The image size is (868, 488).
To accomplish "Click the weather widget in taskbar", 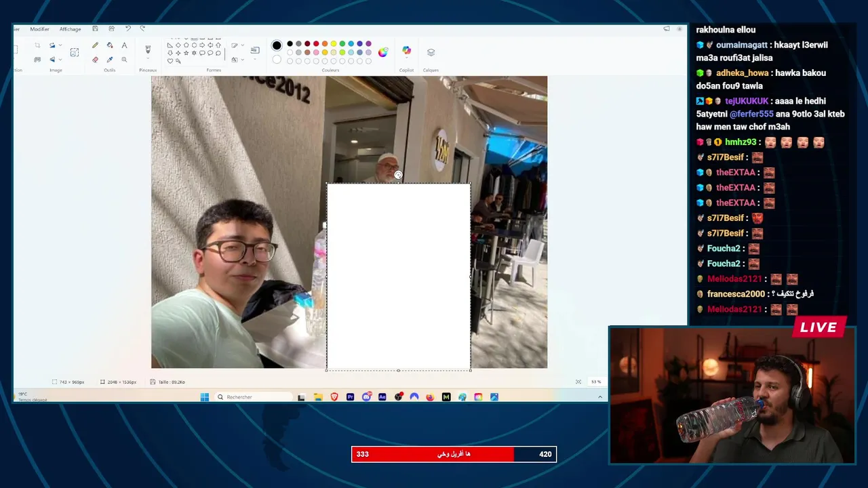I will pos(32,396).
